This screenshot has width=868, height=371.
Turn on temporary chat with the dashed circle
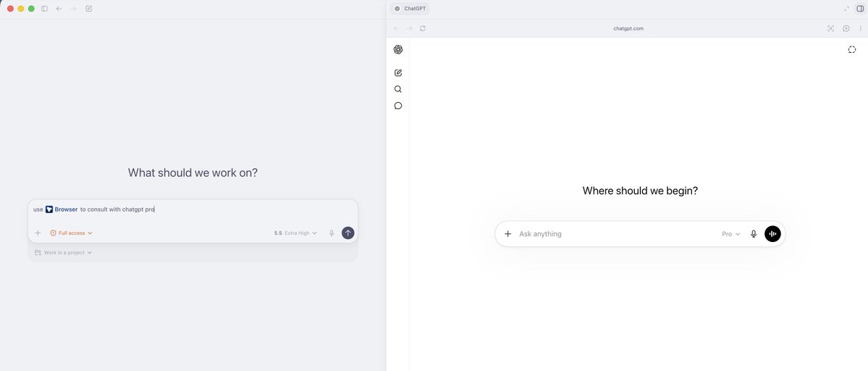[x=852, y=50]
